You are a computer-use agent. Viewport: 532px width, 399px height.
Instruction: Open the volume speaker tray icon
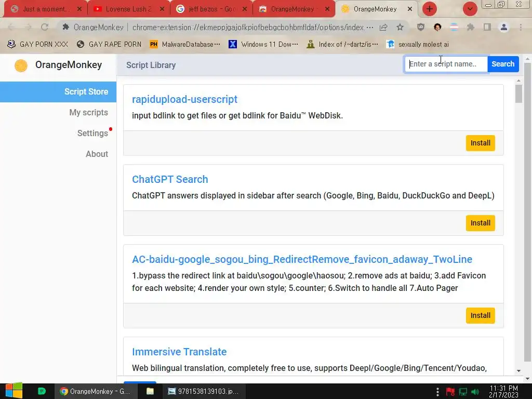tap(475, 392)
